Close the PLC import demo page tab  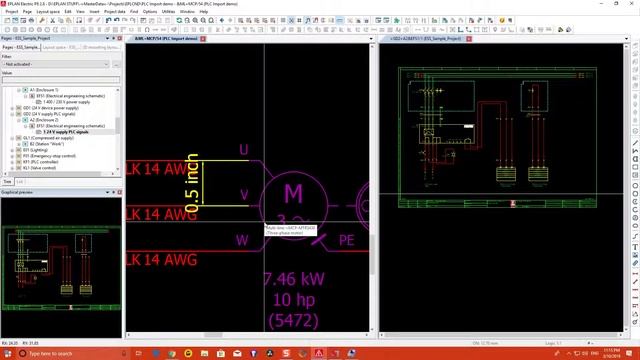(203, 39)
